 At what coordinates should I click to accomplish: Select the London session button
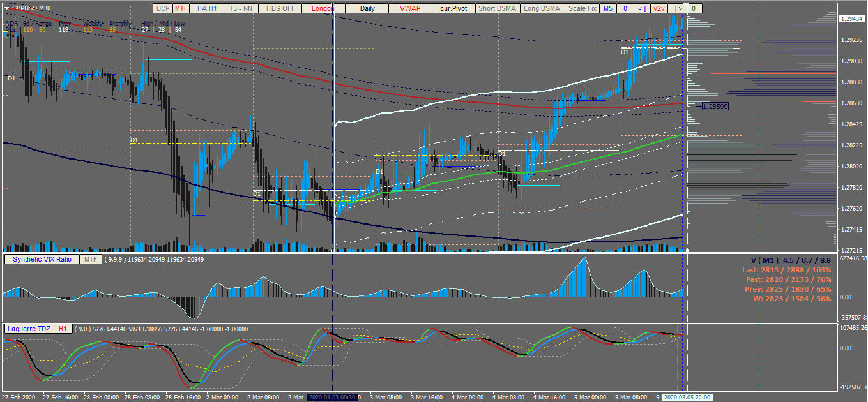click(323, 8)
